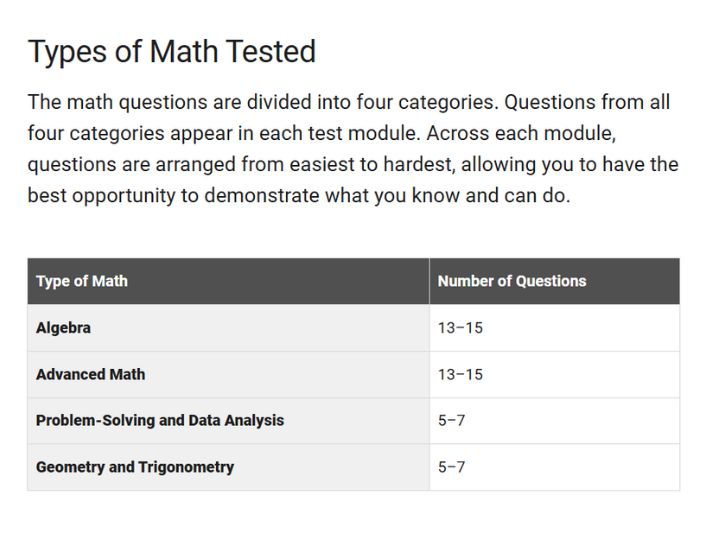720x540 pixels.
Task: Click the Advanced Math row label
Action: coord(90,374)
